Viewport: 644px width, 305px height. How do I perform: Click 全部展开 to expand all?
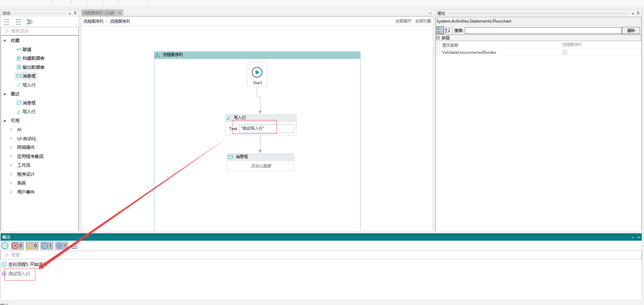point(404,21)
